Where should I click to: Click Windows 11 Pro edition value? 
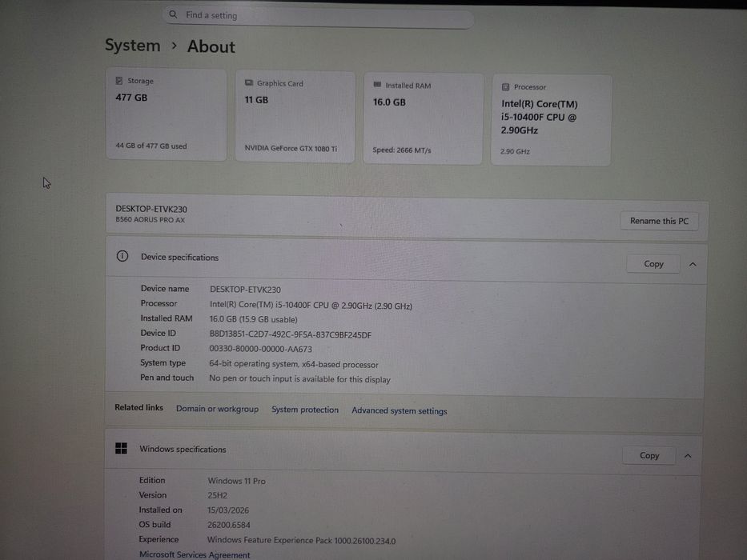[236, 481]
